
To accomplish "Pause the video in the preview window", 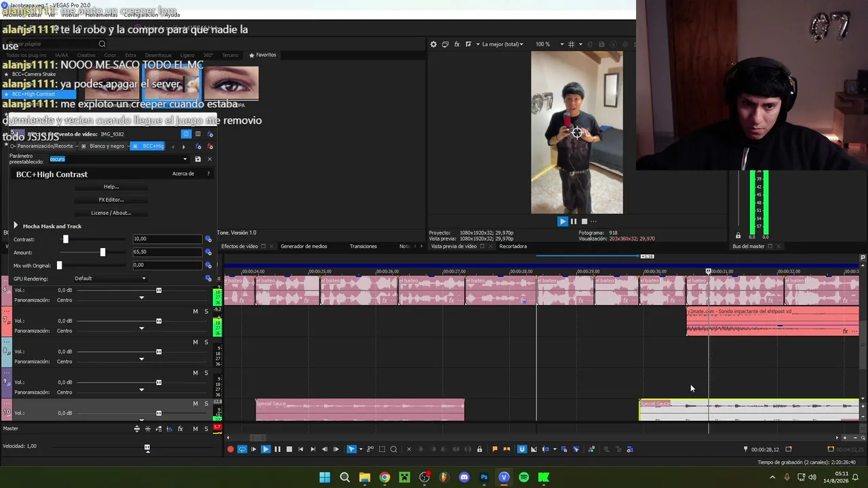I will 574,221.
